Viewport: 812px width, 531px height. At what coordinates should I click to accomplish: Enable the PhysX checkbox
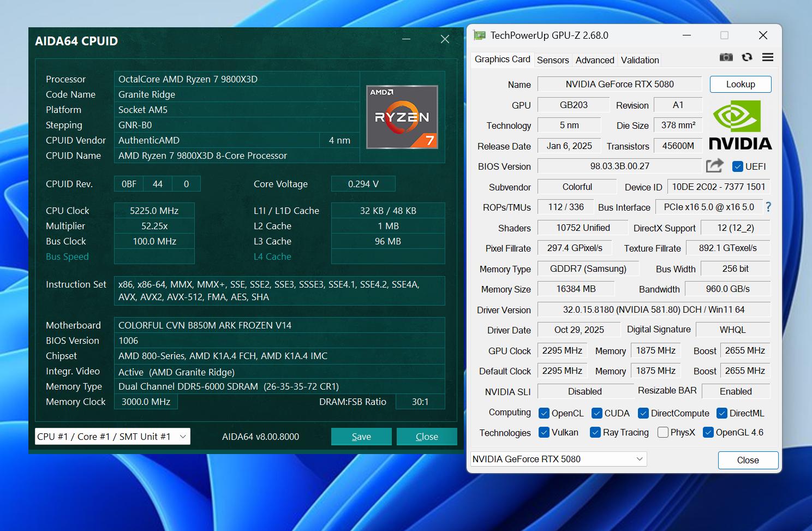[x=662, y=432]
